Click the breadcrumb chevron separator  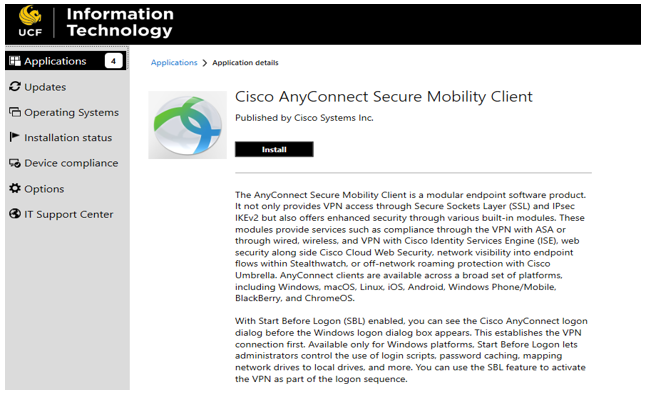[205, 63]
